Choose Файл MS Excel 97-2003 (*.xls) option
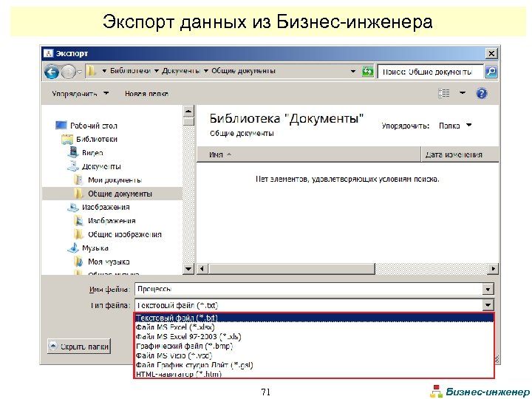This screenshot has width=532, height=399. 314,337
